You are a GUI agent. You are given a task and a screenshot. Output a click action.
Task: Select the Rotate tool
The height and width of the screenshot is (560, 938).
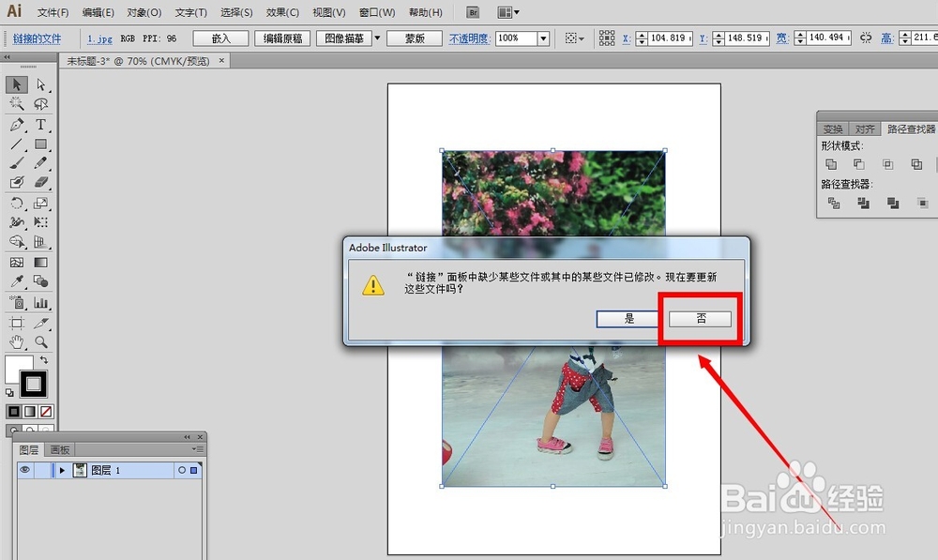17,204
